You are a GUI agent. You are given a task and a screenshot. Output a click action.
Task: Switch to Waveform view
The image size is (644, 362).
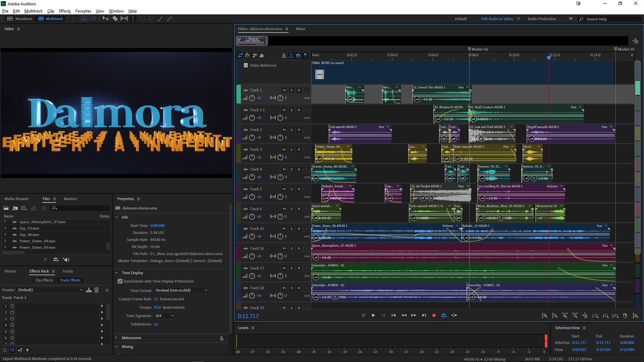coord(20,19)
